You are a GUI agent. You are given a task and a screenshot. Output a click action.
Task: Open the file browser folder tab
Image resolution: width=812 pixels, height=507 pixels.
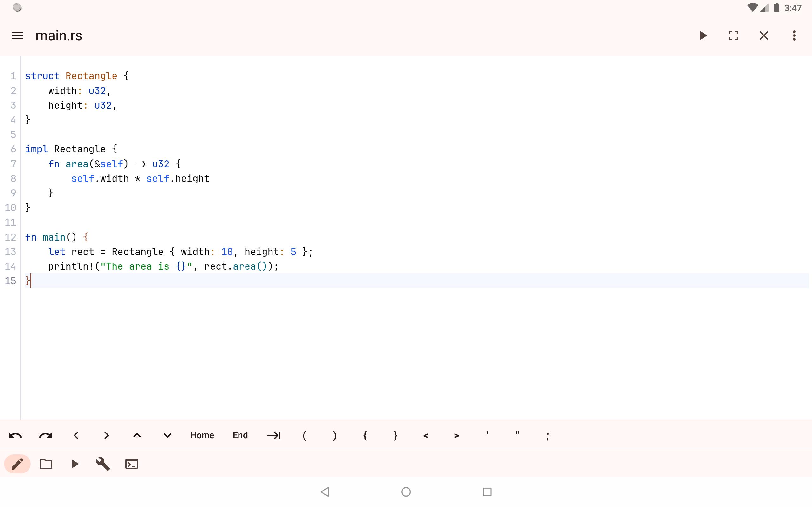tap(46, 464)
